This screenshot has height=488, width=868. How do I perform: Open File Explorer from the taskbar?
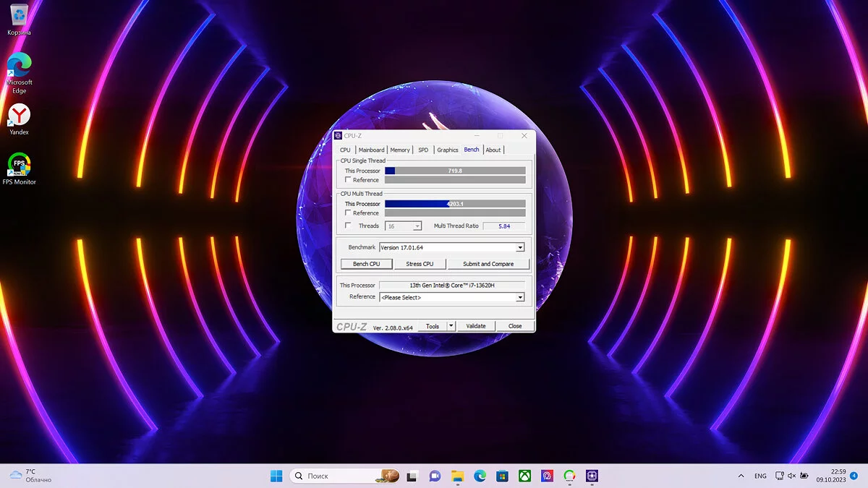pyautogui.click(x=457, y=476)
